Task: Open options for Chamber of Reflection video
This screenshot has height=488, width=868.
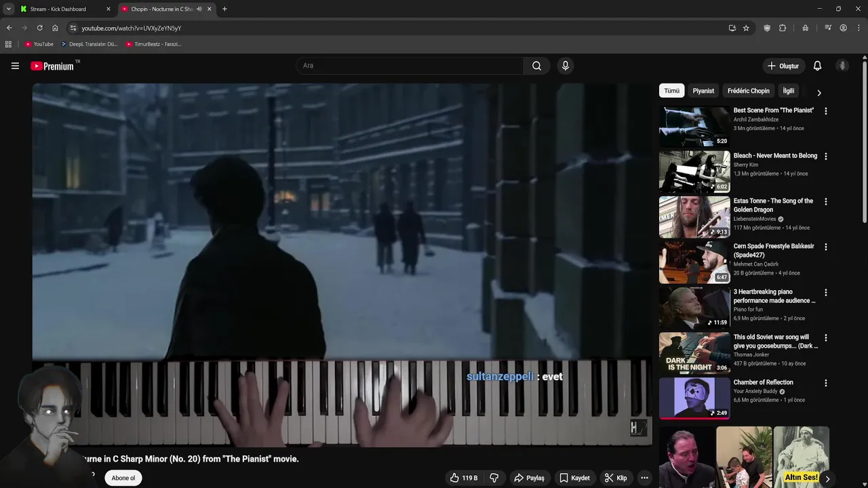Action: tap(825, 383)
